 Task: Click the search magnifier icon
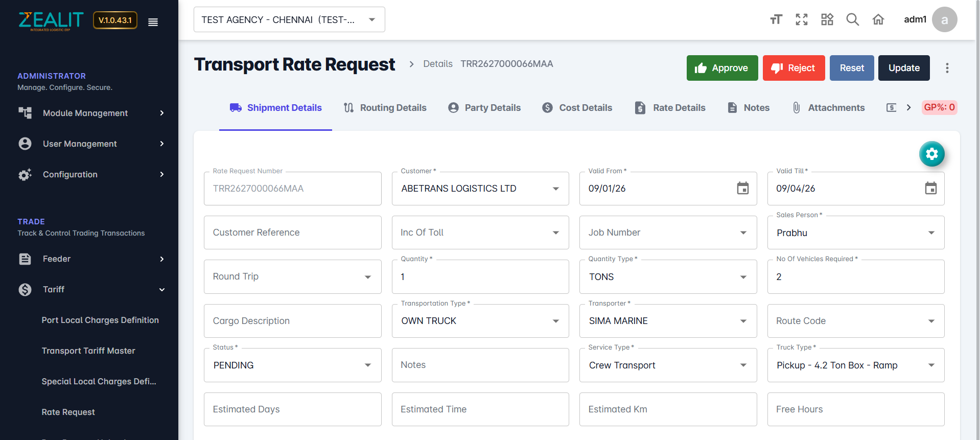(852, 19)
